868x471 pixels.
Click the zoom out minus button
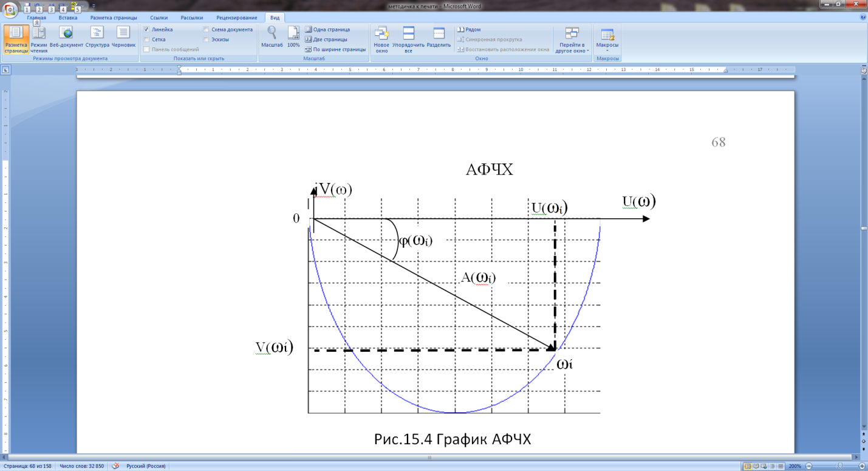(x=807, y=466)
